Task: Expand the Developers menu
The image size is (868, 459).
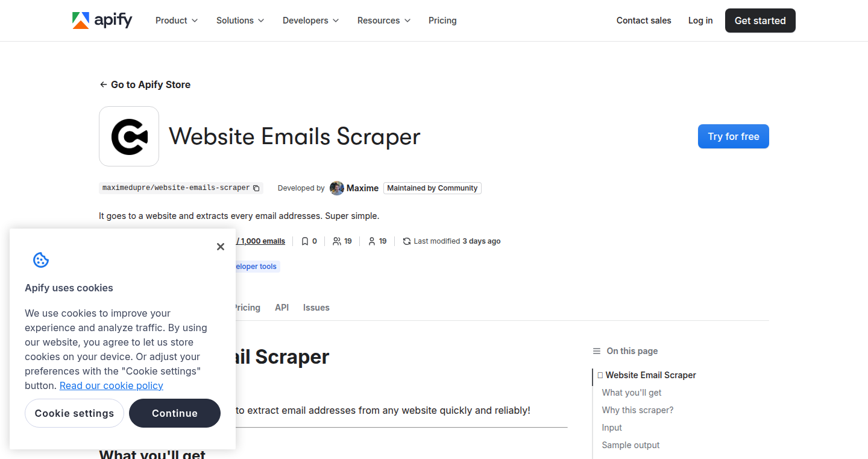Action: [x=311, y=21]
